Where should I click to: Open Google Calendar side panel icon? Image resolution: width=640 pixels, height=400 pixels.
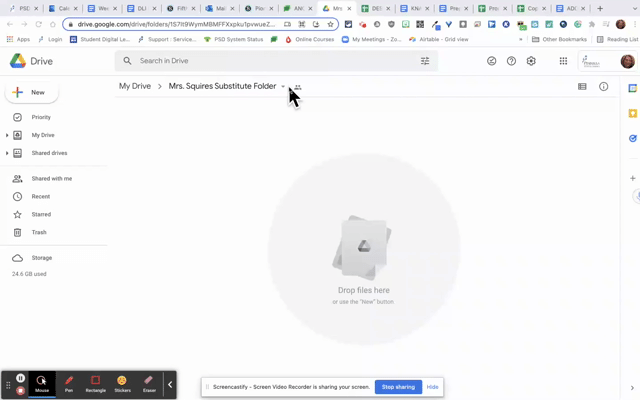click(x=633, y=88)
